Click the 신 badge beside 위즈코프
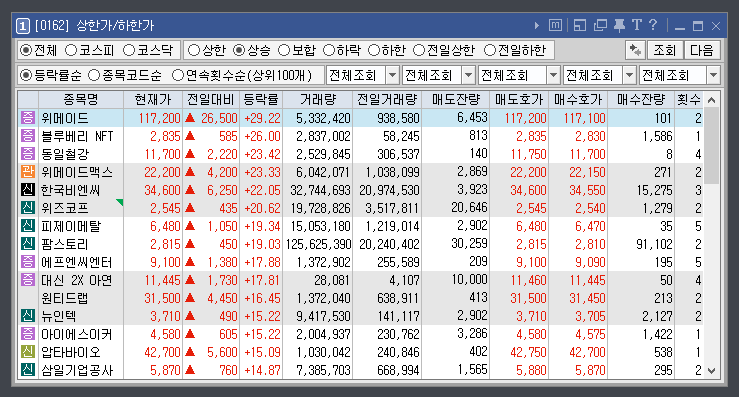Screen dimensions: 739x397 point(28,207)
